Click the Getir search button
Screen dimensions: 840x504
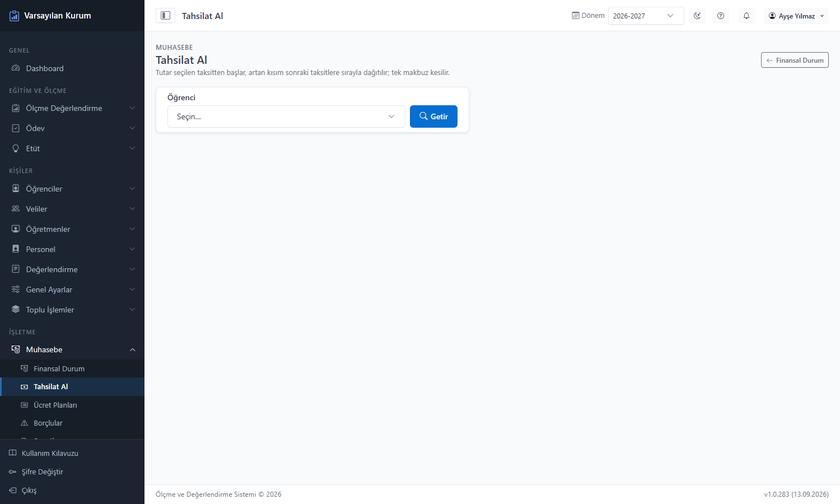[433, 116]
